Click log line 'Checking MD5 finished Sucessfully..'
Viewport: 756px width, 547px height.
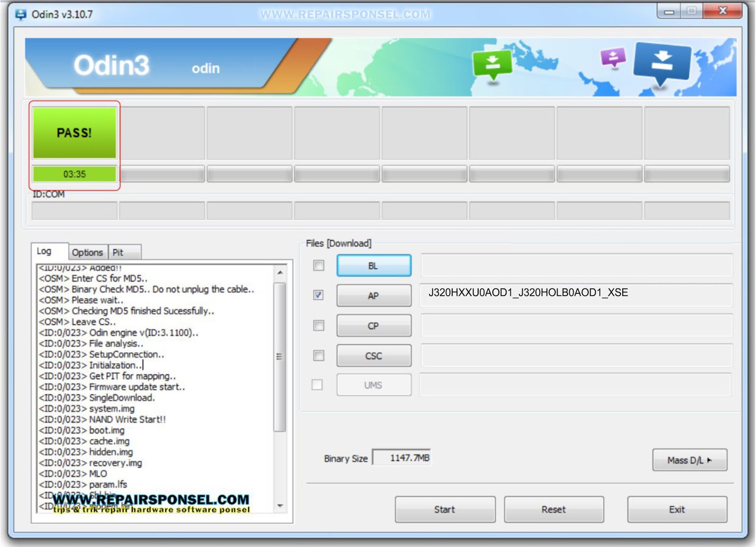click(x=127, y=311)
